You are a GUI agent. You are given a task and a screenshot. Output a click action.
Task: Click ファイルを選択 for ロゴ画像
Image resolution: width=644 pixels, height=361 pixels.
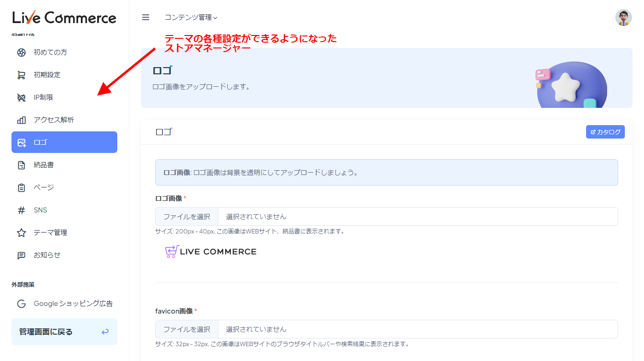[x=187, y=217]
